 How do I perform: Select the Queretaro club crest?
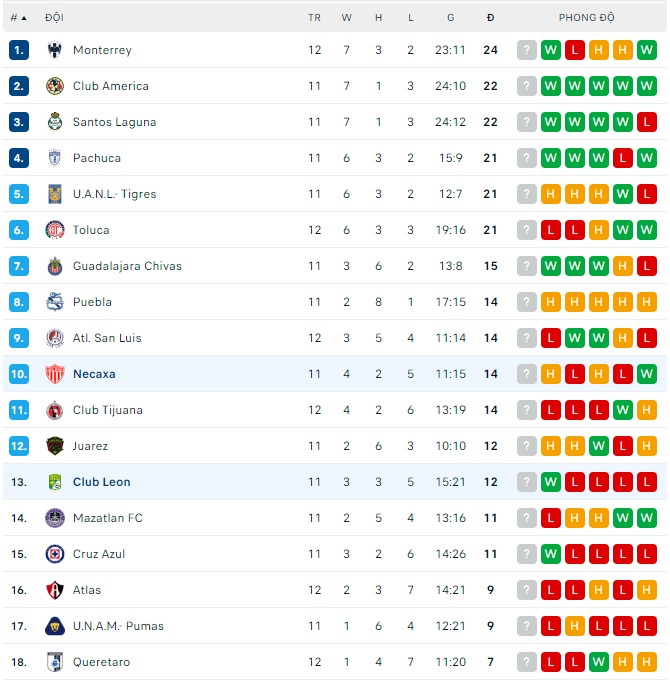click(55, 662)
